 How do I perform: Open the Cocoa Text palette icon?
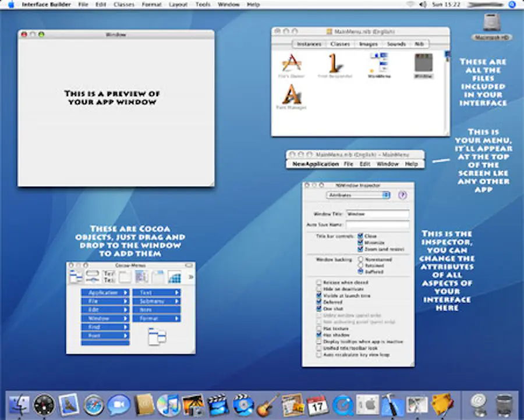click(x=109, y=277)
